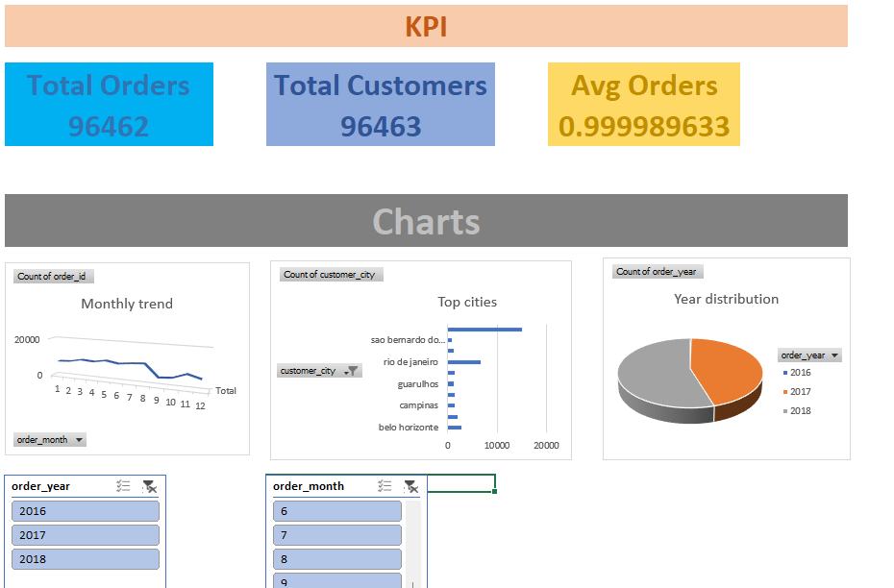The image size is (894, 588).
Task: Click the campinas axis label
Action: [x=418, y=405]
